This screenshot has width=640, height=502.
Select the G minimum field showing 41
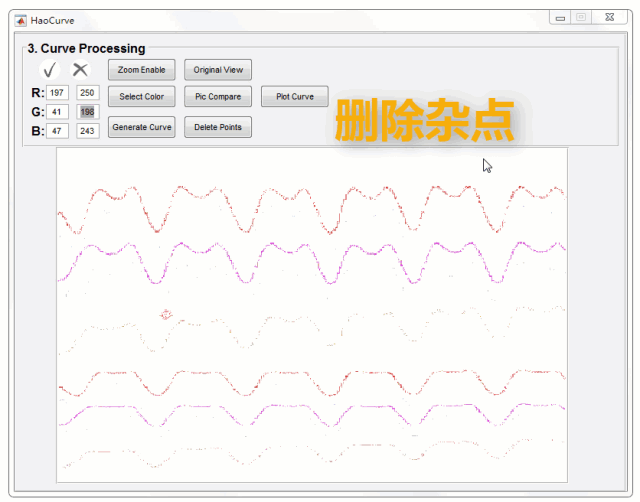pyautogui.click(x=57, y=112)
